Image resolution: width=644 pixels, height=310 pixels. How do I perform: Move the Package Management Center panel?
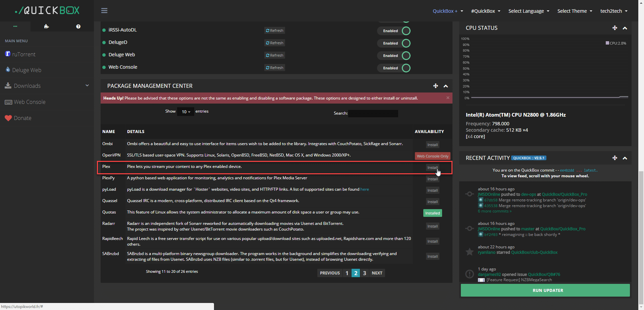tap(436, 86)
